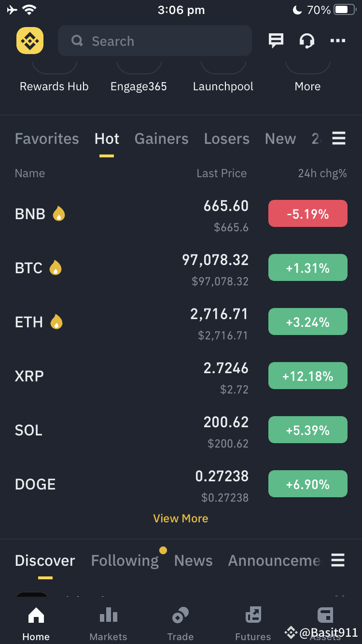Screen dimensions: 362x644
Task: Expand market tabs list menu icon
Action: pos(339,139)
